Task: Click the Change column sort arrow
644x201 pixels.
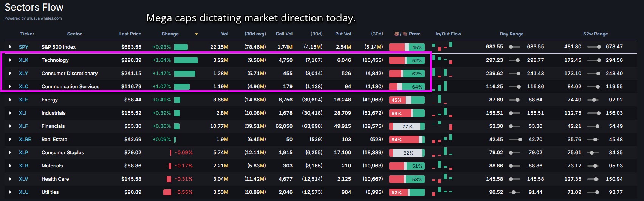Action: pyautogui.click(x=196, y=34)
